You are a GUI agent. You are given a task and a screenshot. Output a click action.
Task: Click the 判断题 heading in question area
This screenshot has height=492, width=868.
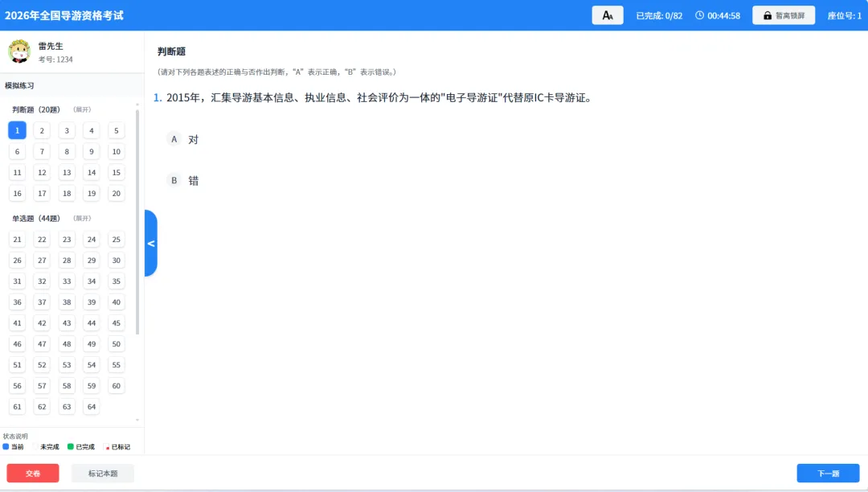coord(172,51)
